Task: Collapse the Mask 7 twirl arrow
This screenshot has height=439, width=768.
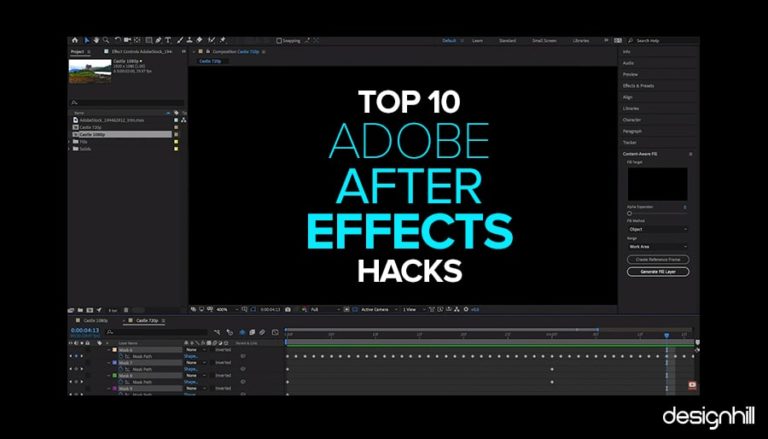Action: pos(109,363)
